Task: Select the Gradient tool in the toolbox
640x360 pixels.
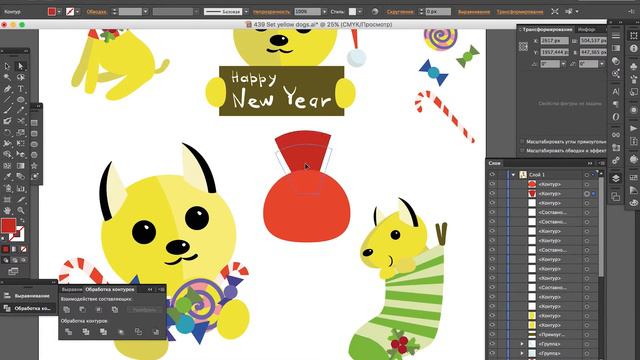Action: 20,165
